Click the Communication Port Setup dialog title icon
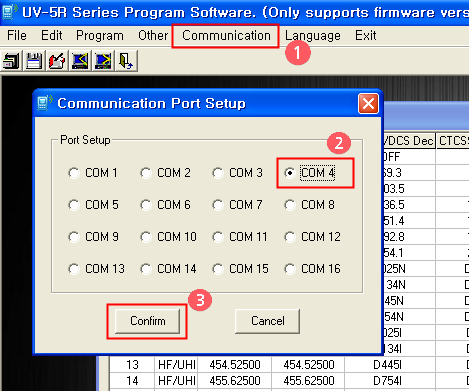The height and width of the screenshot is (391, 469). point(45,103)
